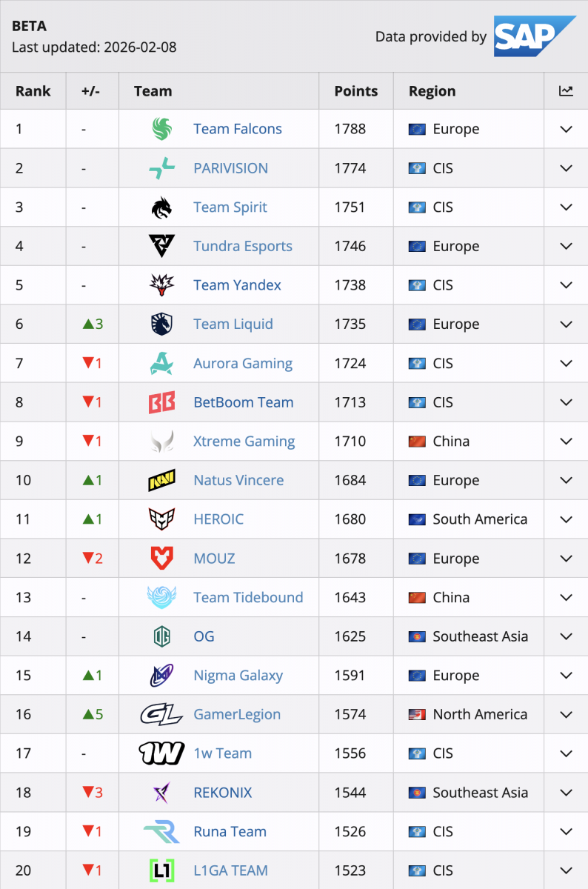Click the Team Spirit dragon logo

(161, 207)
